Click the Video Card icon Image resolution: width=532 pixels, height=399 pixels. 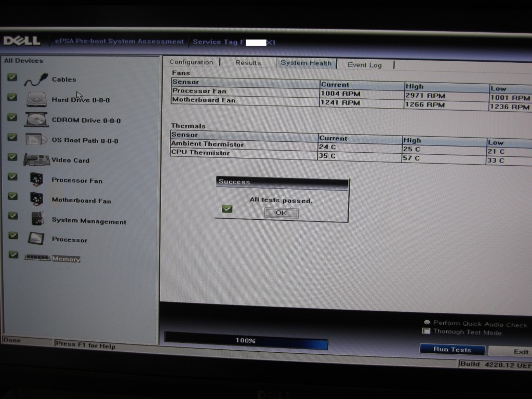coord(36,159)
